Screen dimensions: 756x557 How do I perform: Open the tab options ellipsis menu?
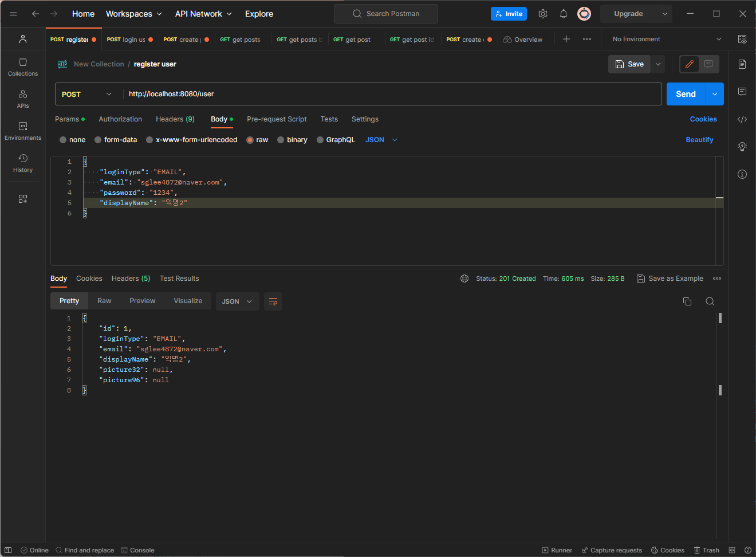click(x=587, y=39)
